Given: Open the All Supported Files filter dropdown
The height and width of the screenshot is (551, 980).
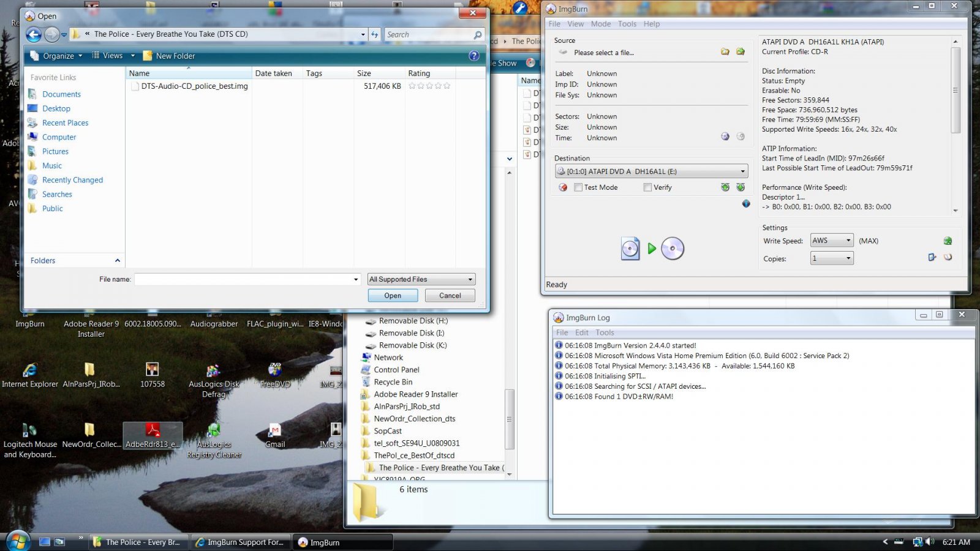Looking at the screenshot, I should (470, 279).
